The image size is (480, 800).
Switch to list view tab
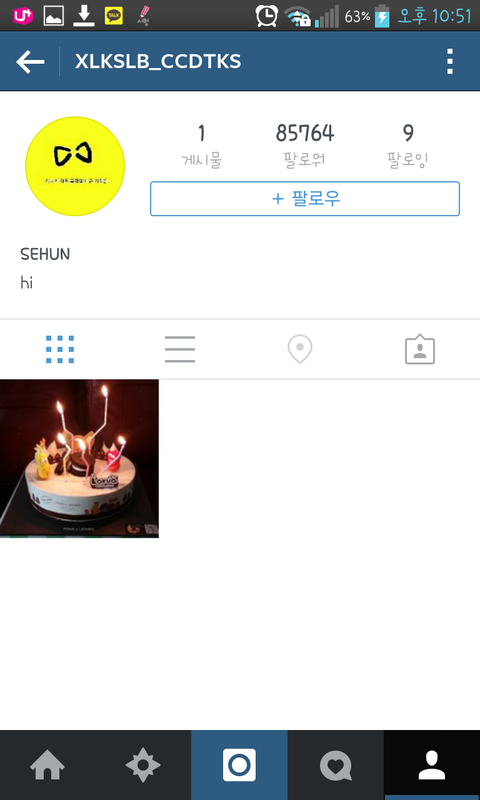click(x=180, y=349)
